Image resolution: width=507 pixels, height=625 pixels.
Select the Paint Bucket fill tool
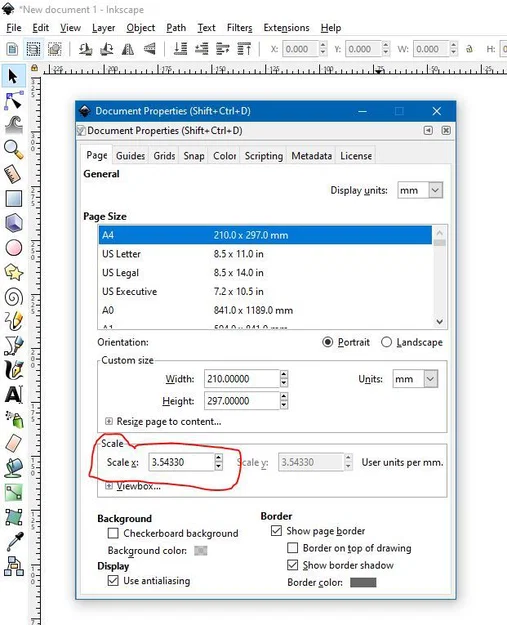point(14,468)
